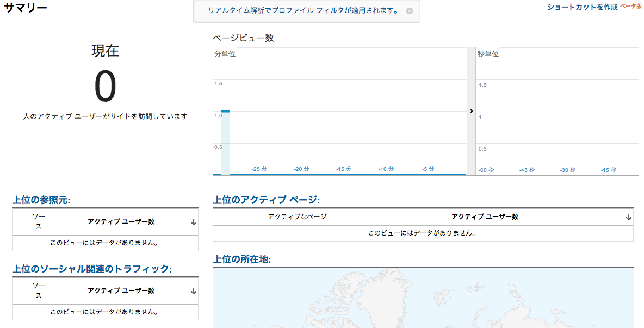Click sort arrow in social traffic table

pos(194,292)
